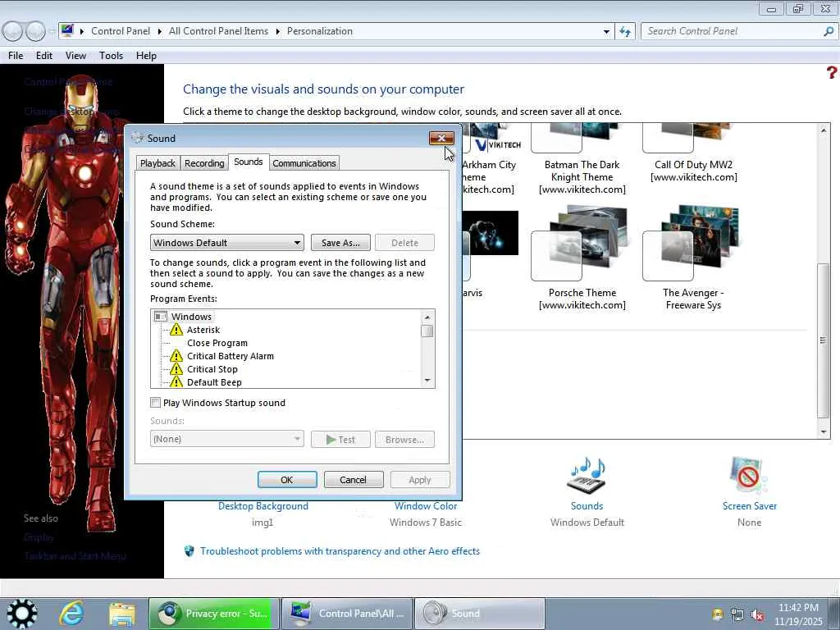Switch to the Communications tab
Image resolution: width=840 pixels, height=630 pixels.
click(304, 163)
